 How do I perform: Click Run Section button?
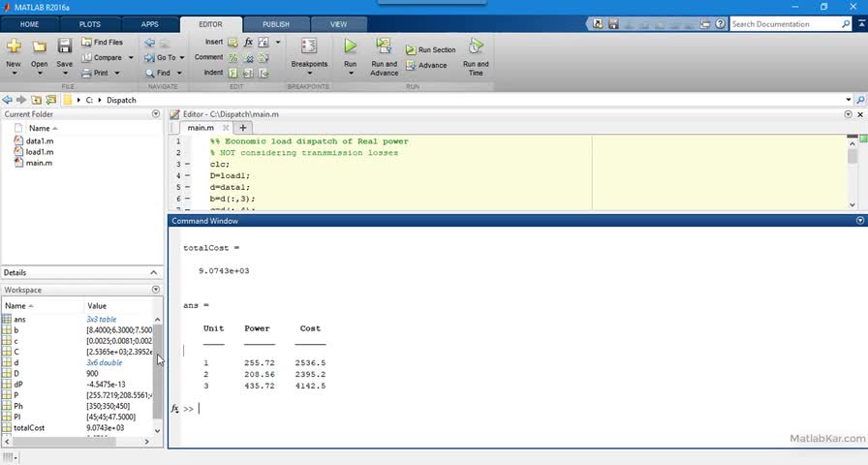[431, 49]
